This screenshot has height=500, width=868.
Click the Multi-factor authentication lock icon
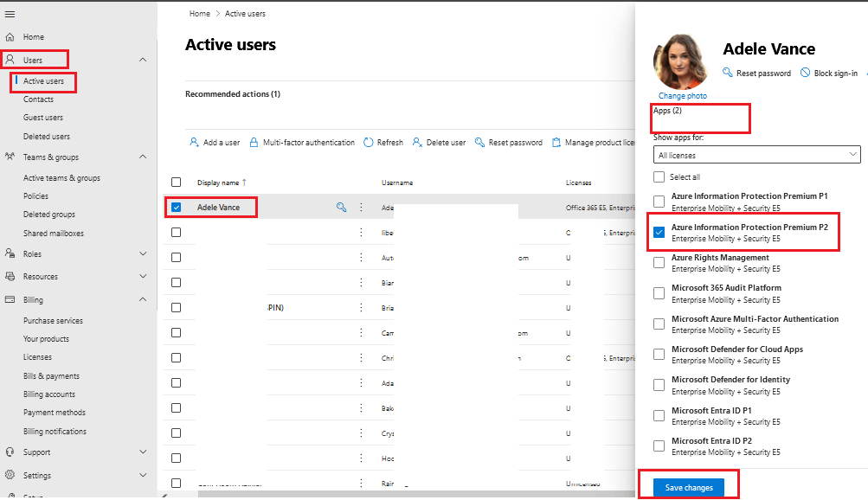click(254, 142)
